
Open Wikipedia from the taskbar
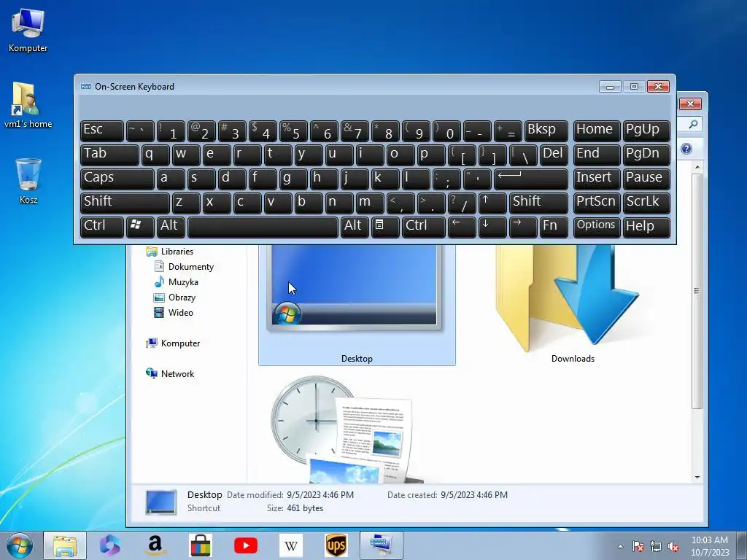[x=290, y=545]
